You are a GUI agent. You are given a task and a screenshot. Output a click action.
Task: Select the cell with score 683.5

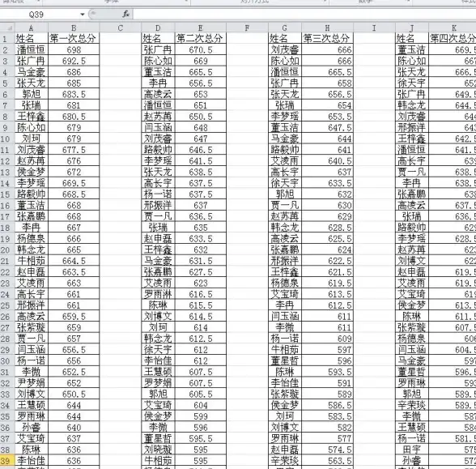pyautogui.click(x=74, y=94)
